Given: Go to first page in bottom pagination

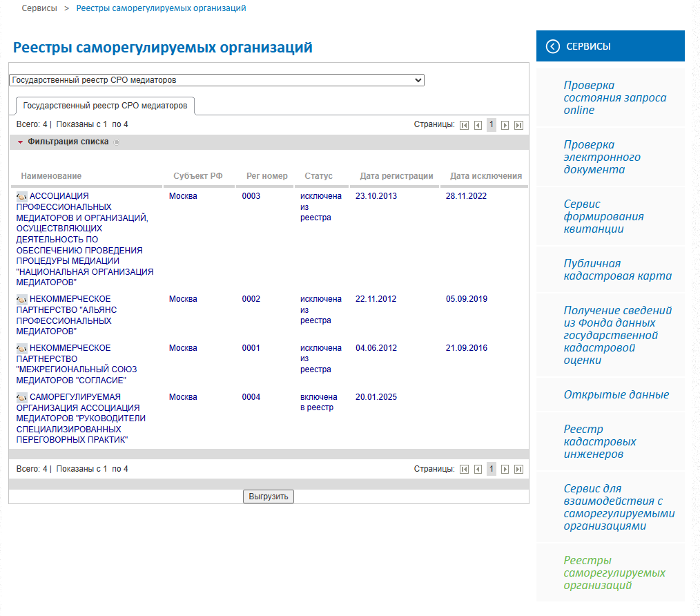Looking at the screenshot, I should click(x=465, y=469).
